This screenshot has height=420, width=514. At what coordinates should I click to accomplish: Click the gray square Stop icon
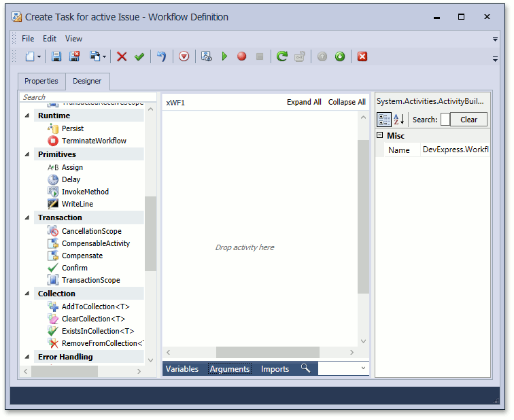tap(260, 56)
